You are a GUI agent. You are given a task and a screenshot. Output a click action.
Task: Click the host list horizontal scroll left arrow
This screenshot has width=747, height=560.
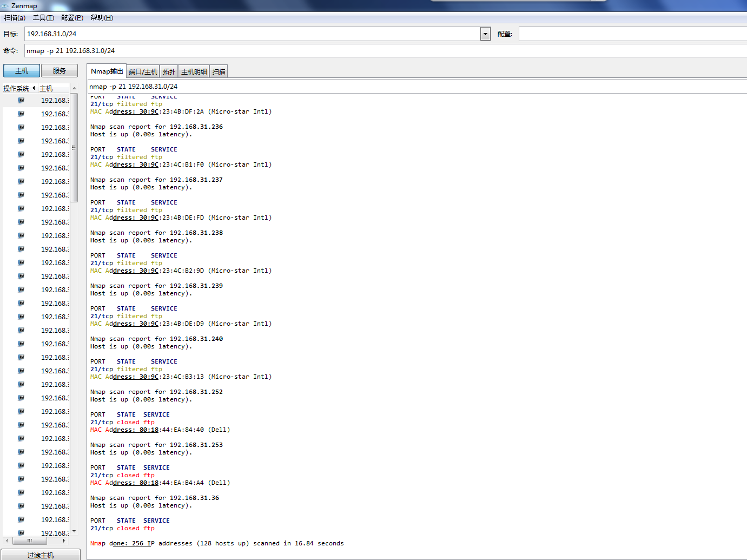(6, 541)
